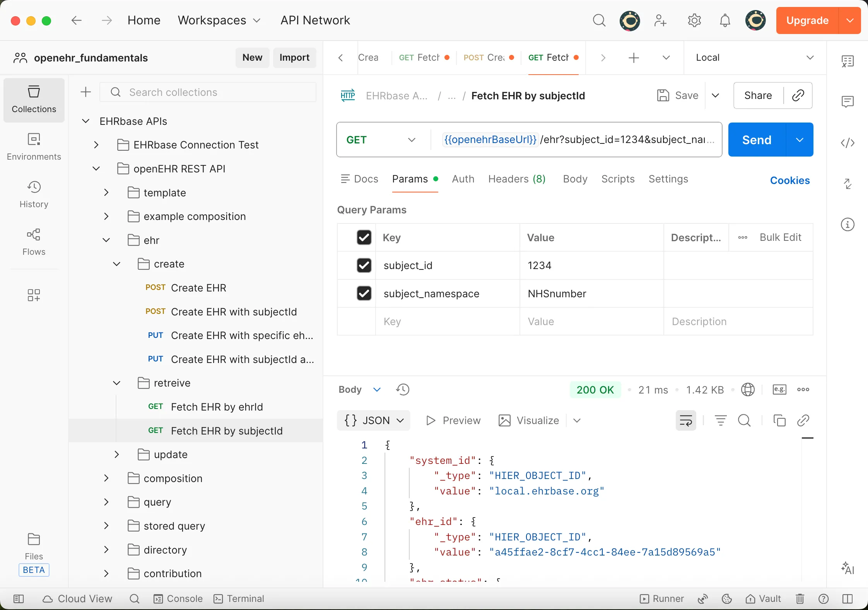Uncheck the subject_namespace query parameter
Image resolution: width=868 pixels, height=610 pixels.
[x=363, y=293]
